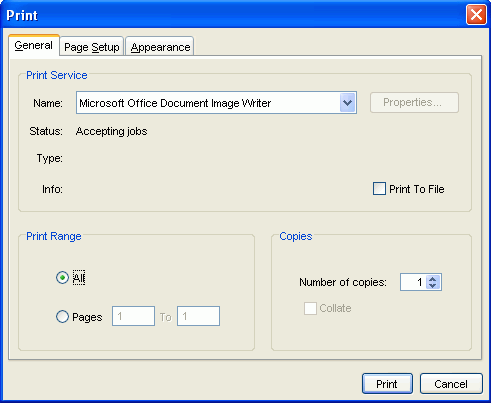The height and width of the screenshot is (403, 491).
Task: Click the Pages To end number field
Action: (198, 316)
